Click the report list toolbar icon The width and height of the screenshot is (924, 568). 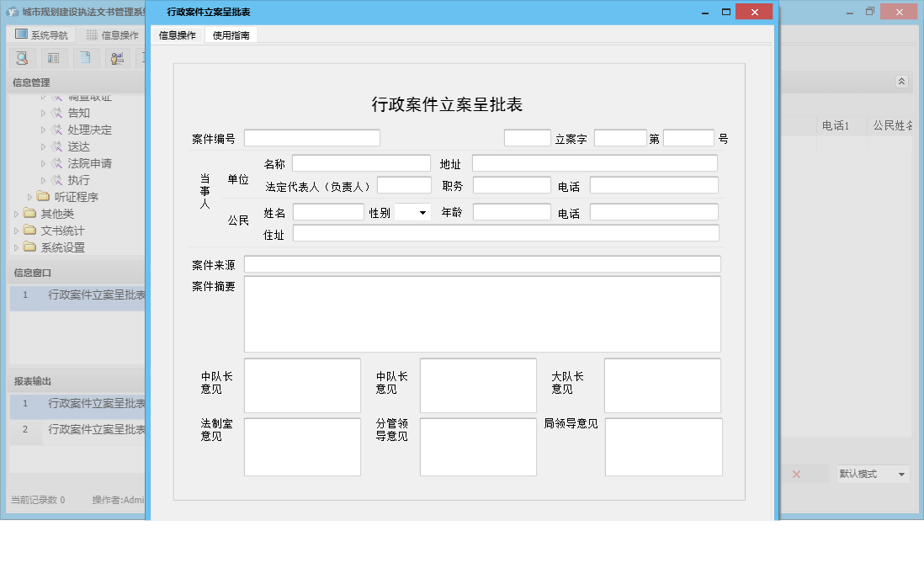[54, 58]
